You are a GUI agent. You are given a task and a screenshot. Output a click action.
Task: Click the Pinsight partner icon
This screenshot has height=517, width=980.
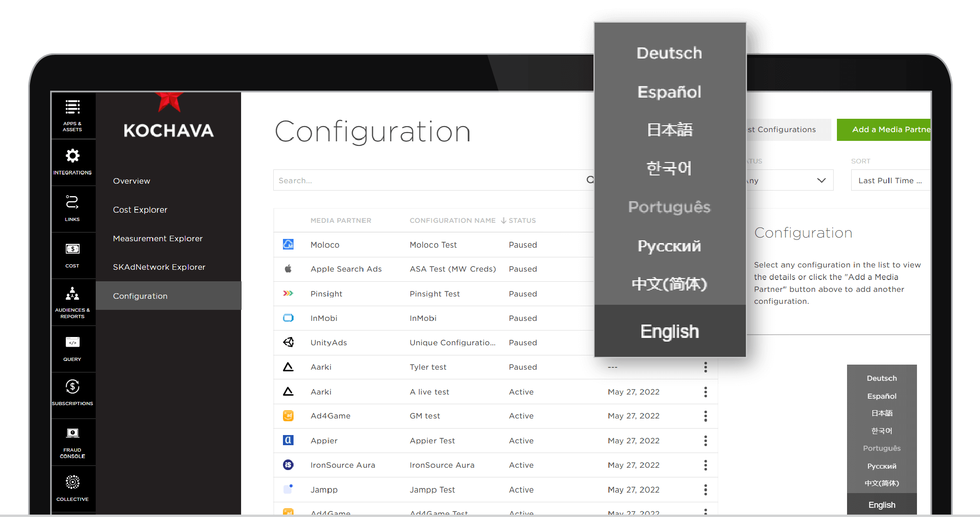click(288, 293)
